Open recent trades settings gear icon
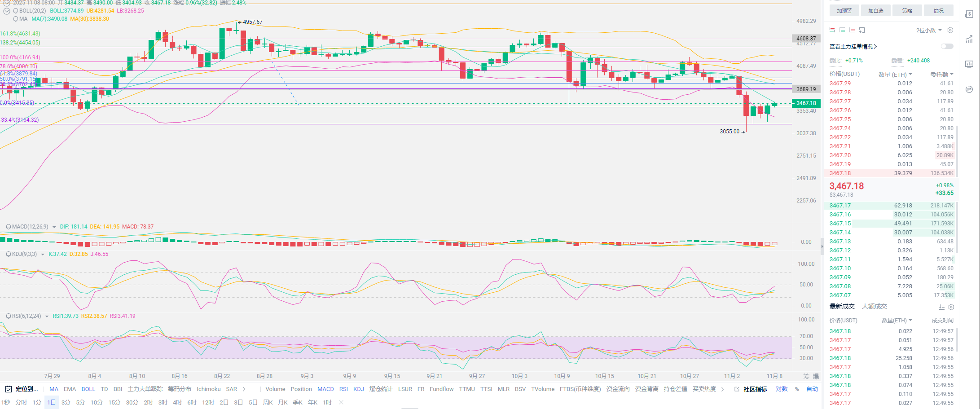Image resolution: width=980 pixels, height=409 pixels. (951, 307)
